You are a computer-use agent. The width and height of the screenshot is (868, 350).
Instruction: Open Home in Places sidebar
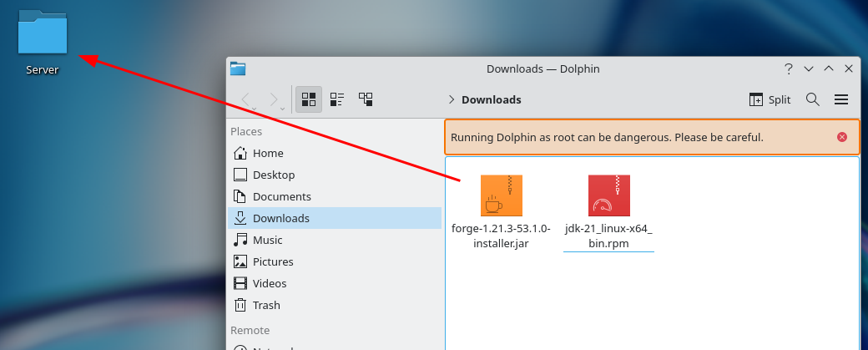click(268, 154)
